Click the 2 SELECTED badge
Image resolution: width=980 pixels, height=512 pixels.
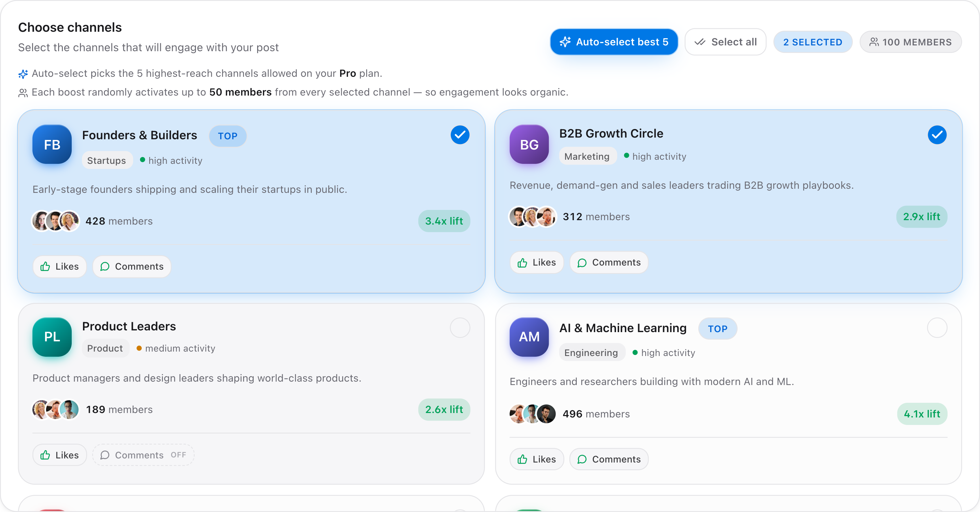coord(813,42)
